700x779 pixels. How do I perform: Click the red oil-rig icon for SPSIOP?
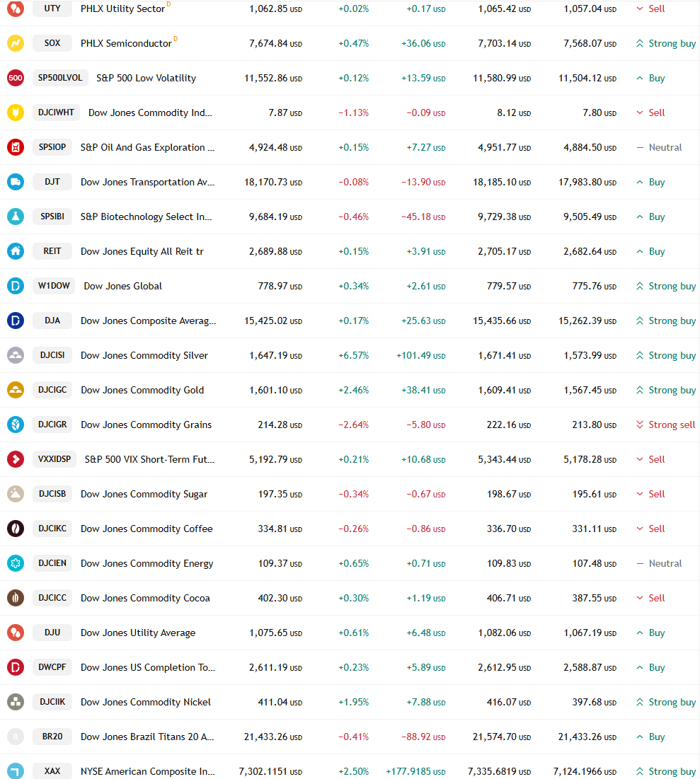click(16, 147)
